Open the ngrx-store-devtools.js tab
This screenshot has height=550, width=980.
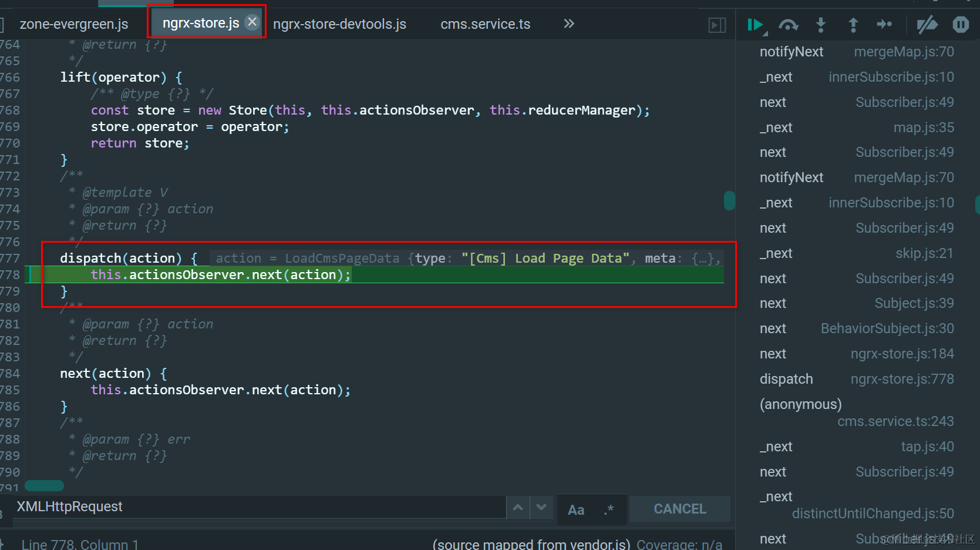click(x=339, y=24)
